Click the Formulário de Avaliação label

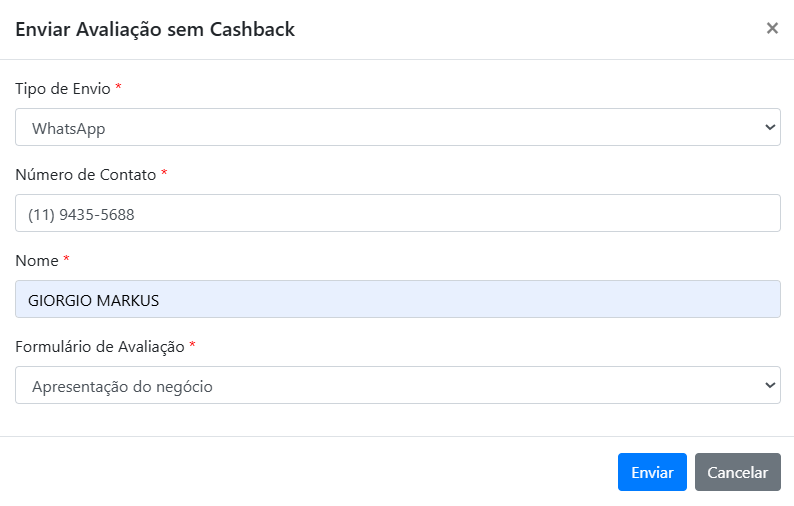click(x=99, y=346)
